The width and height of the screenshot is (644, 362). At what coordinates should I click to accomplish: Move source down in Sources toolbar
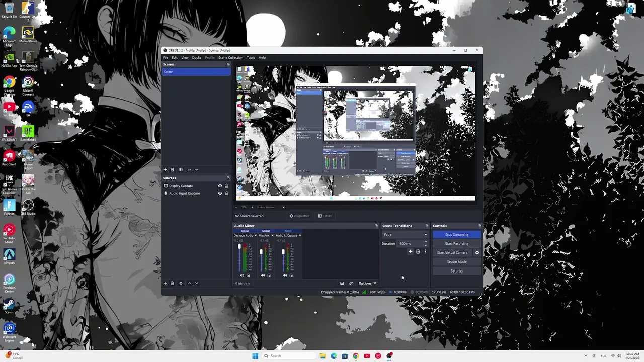(x=197, y=283)
